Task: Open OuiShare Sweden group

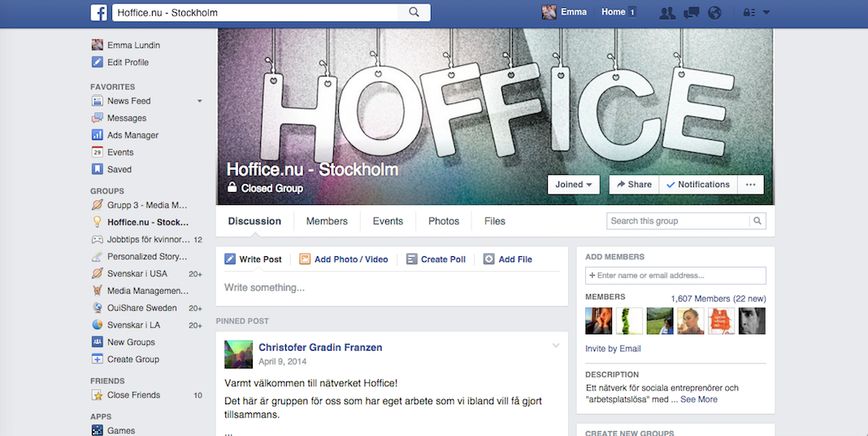Action: (142, 308)
